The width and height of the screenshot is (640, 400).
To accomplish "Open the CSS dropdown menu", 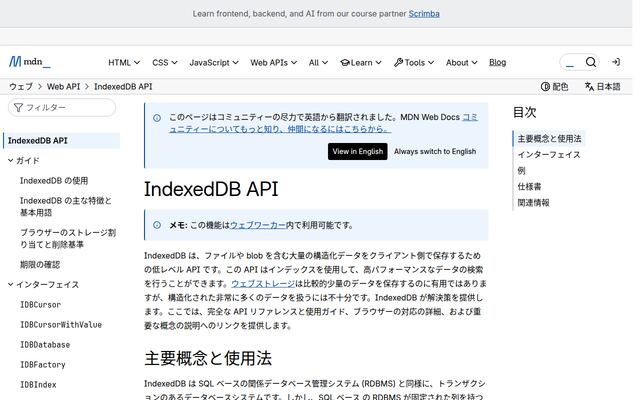I will 164,62.
